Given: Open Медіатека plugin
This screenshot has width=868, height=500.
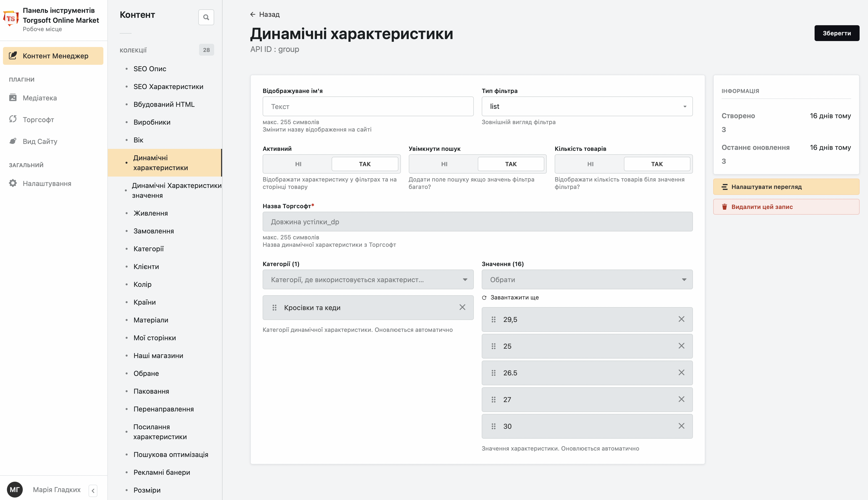Looking at the screenshot, I should [40, 98].
